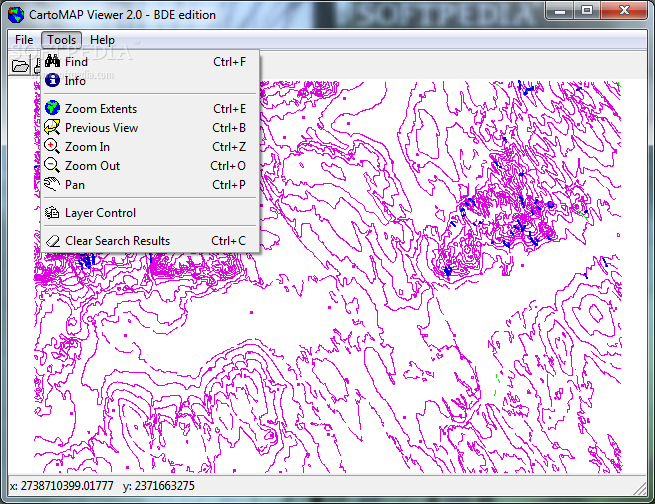
Task: Open the Help menu
Action: [102, 40]
